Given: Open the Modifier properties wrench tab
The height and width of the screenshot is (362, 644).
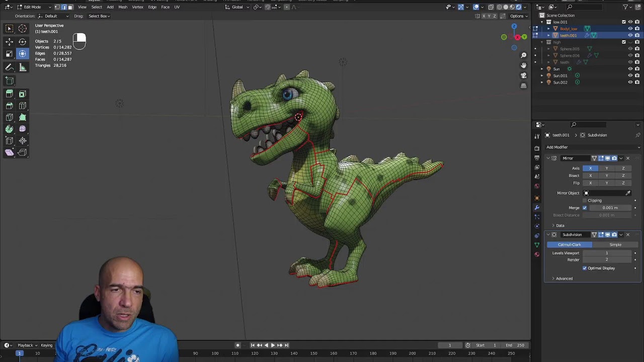Looking at the screenshot, I should [x=537, y=207].
